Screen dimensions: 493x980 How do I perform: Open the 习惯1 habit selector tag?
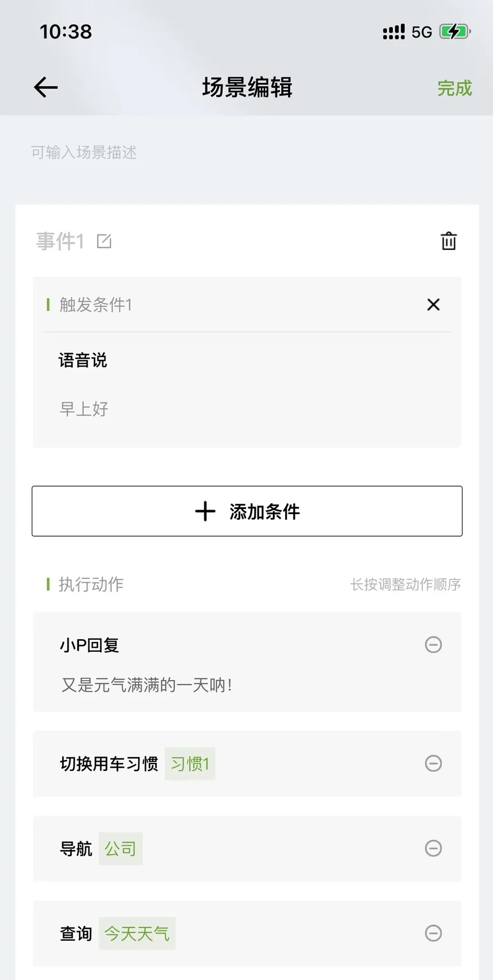(x=190, y=764)
